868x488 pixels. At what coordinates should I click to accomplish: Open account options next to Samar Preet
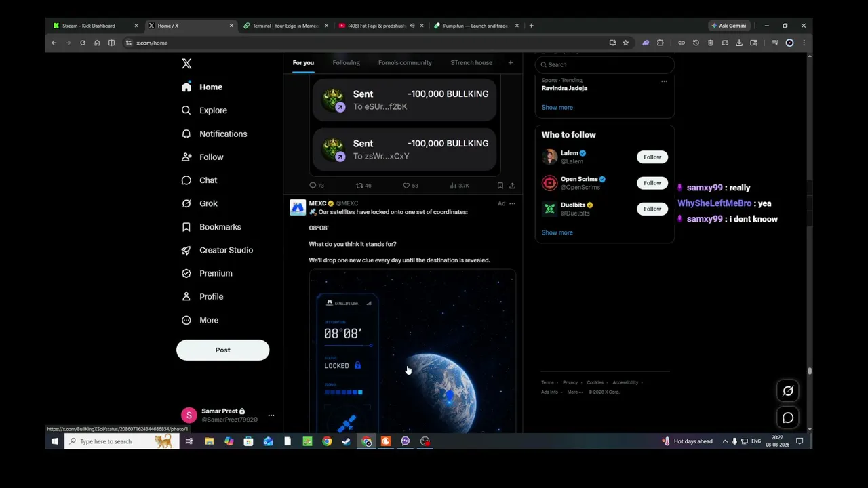271,415
